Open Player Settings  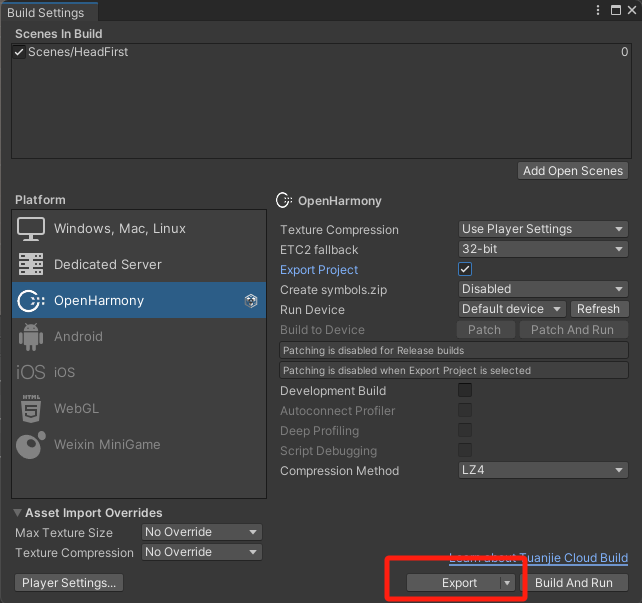[x=69, y=583]
